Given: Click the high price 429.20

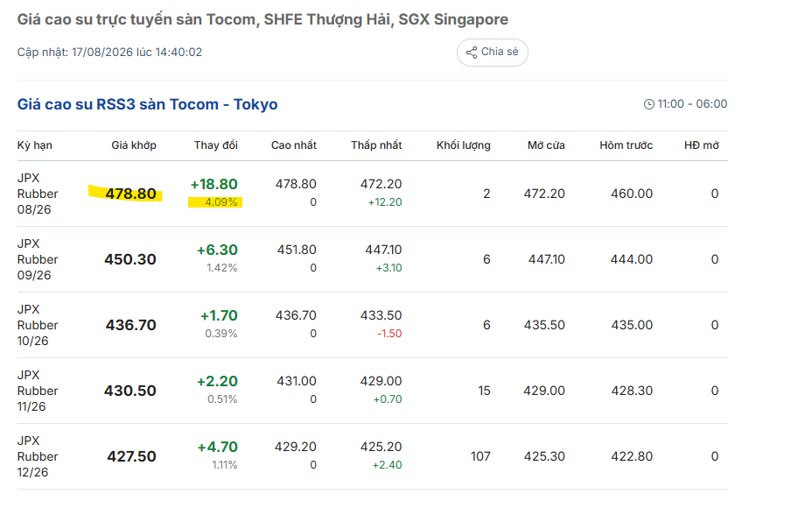Looking at the screenshot, I should 295,447.
